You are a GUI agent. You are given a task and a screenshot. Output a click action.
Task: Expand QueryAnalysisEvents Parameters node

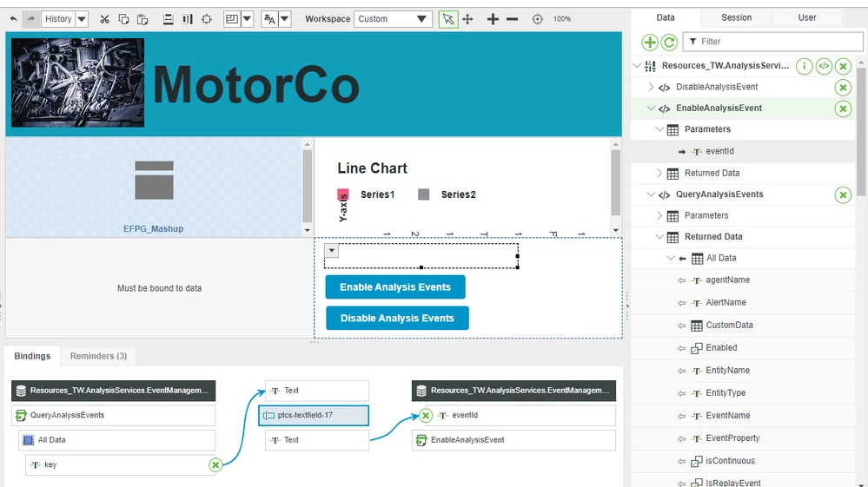[x=659, y=215]
